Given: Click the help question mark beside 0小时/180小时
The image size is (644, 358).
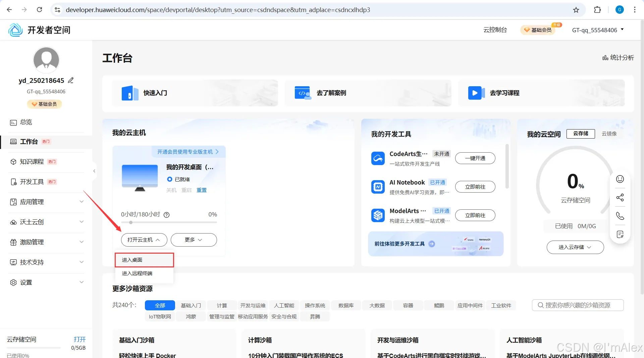Looking at the screenshot, I should pos(167,215).
